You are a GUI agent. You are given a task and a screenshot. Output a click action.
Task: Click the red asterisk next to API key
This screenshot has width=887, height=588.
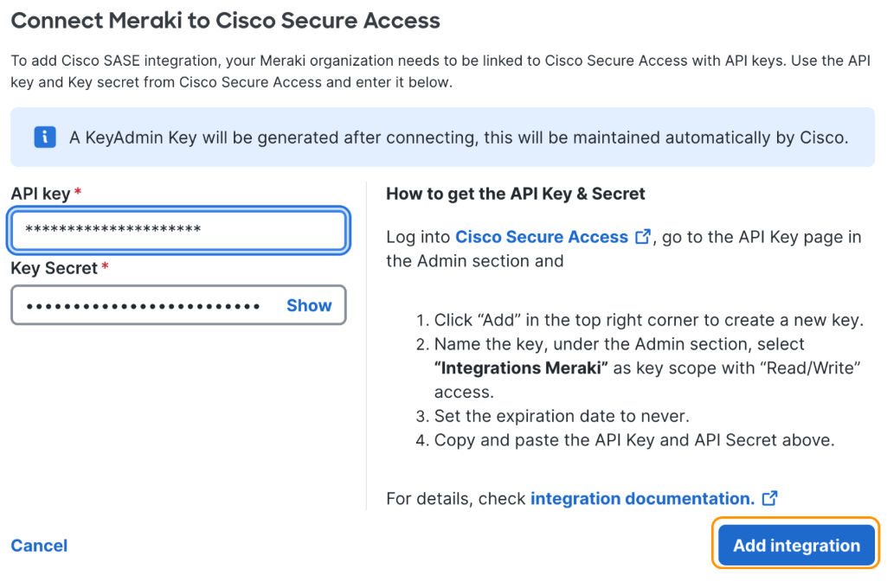(78, 193)
